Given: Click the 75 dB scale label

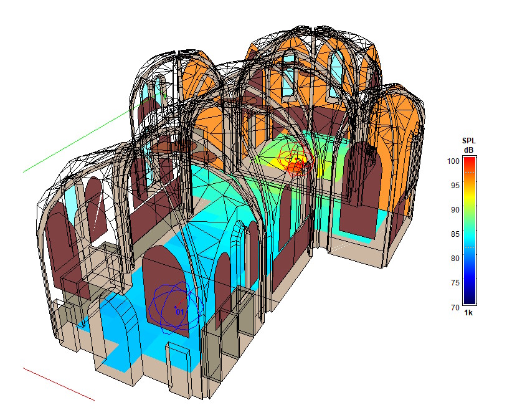Looking at the screenshot, I should pyautogui.click(x=453, y=282).
